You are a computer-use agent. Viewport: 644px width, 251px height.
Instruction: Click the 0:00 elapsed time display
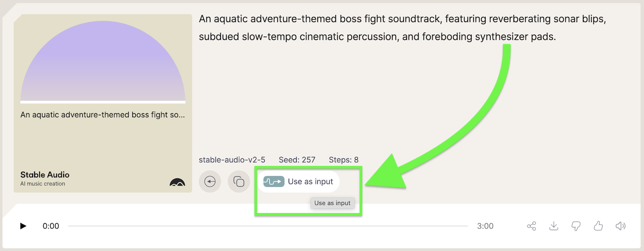pyautogui.click(x=51, y=226)
